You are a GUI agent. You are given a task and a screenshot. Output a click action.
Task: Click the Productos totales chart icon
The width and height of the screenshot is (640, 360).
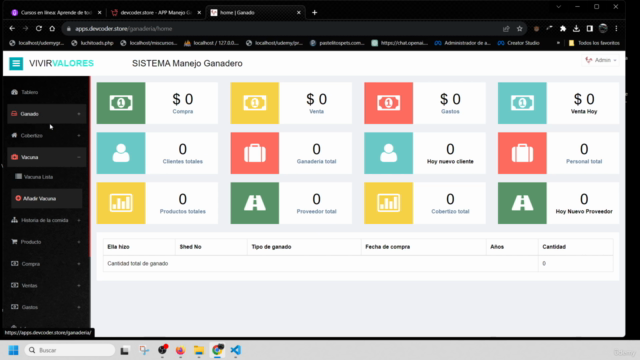[121, 203]
